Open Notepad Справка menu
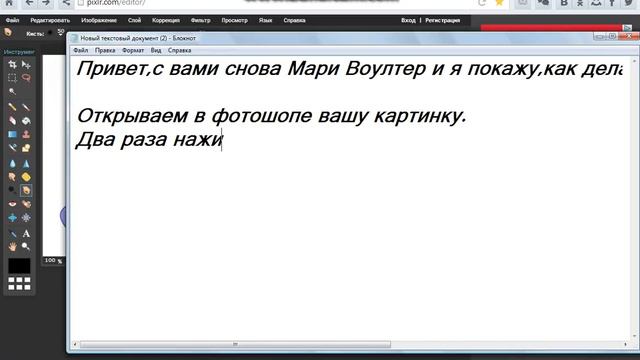This screenshot has width=640, height=360. [x=180, y=51]
